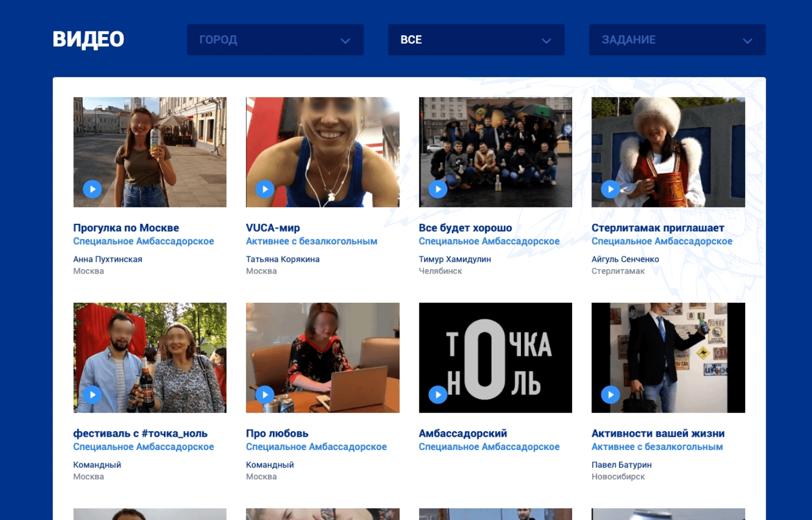Screen dimensions: 812x520
Task: Click author name Айгуль Сенченко
Action: 625,259
